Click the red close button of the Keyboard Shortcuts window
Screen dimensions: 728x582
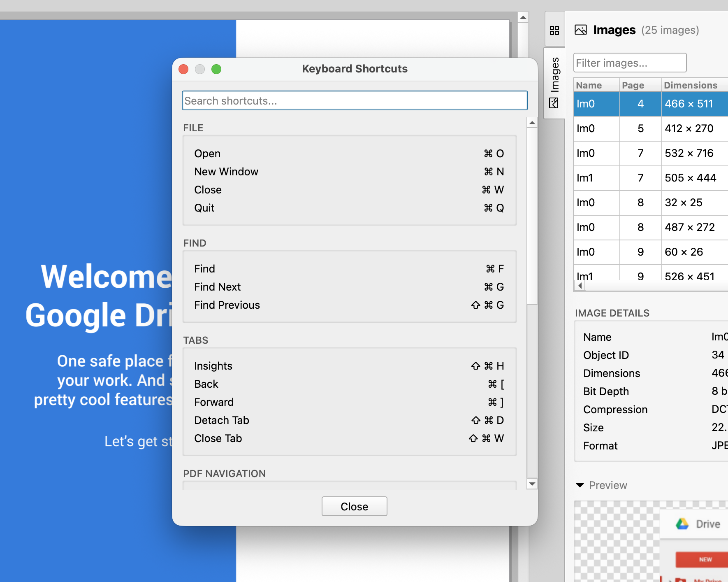coord(183,69)
